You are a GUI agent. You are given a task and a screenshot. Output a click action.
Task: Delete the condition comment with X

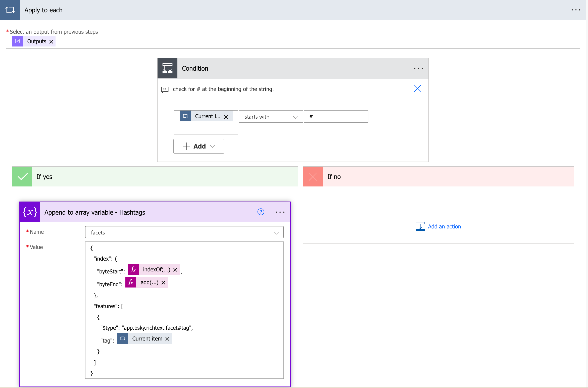417,88
